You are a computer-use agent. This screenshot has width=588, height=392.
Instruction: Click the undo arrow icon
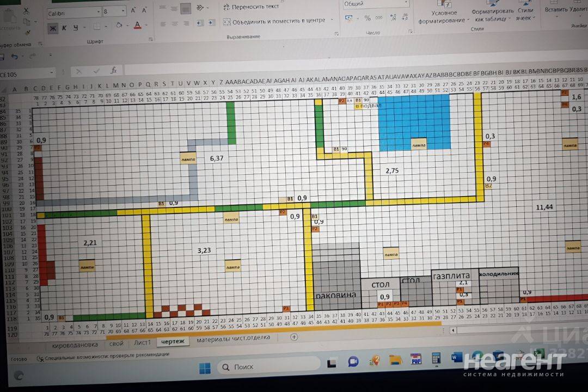(15, 56)
